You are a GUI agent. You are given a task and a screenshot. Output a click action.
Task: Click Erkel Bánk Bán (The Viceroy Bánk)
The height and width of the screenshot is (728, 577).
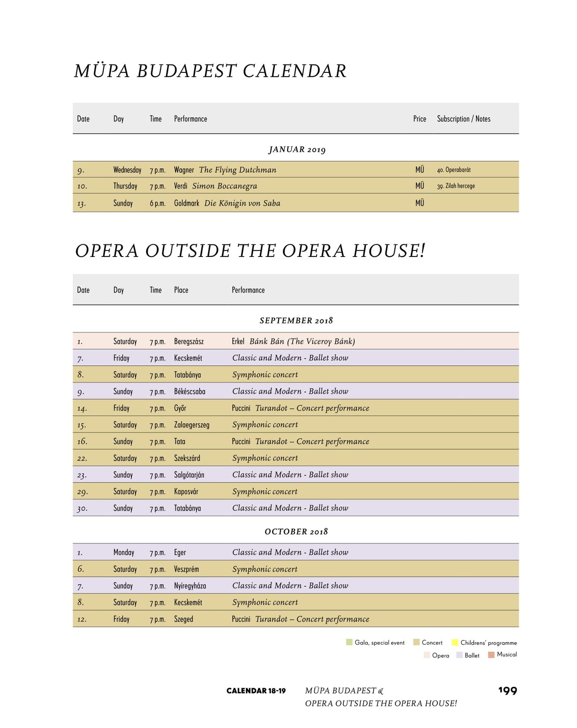293,341
